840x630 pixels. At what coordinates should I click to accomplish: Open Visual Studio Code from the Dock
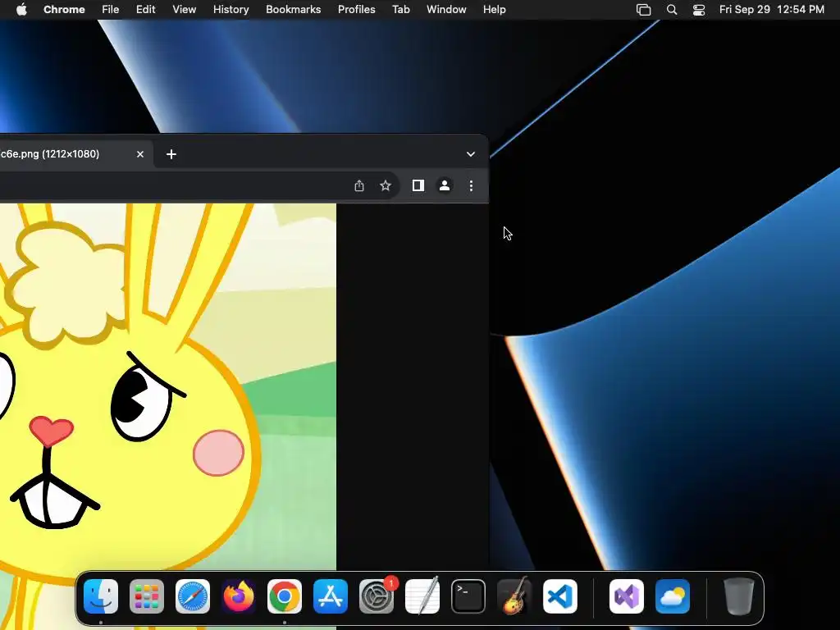pyautogui.click(x=560, y=596)
